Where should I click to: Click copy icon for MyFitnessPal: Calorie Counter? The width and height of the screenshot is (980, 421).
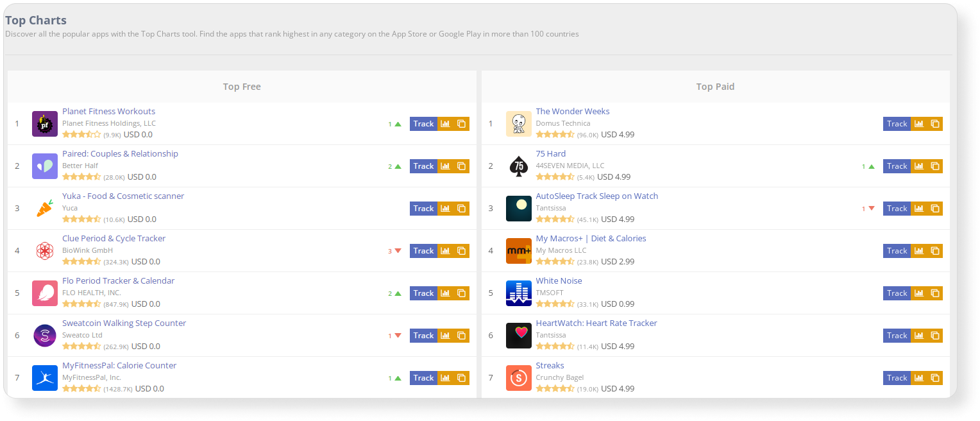461,378
